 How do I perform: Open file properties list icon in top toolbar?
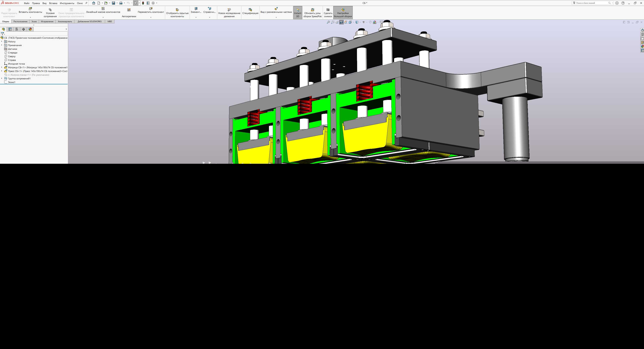148,3
